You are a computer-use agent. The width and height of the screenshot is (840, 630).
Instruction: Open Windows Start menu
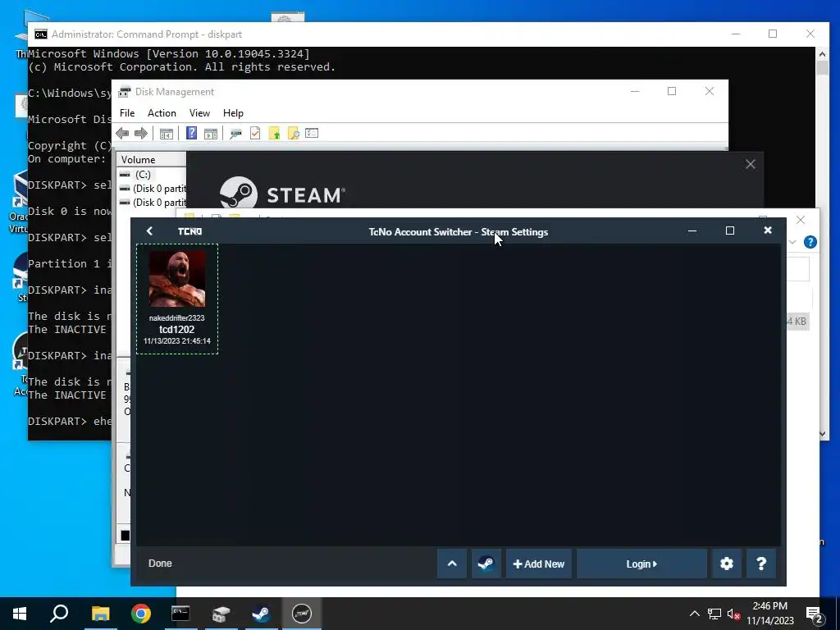20,614
